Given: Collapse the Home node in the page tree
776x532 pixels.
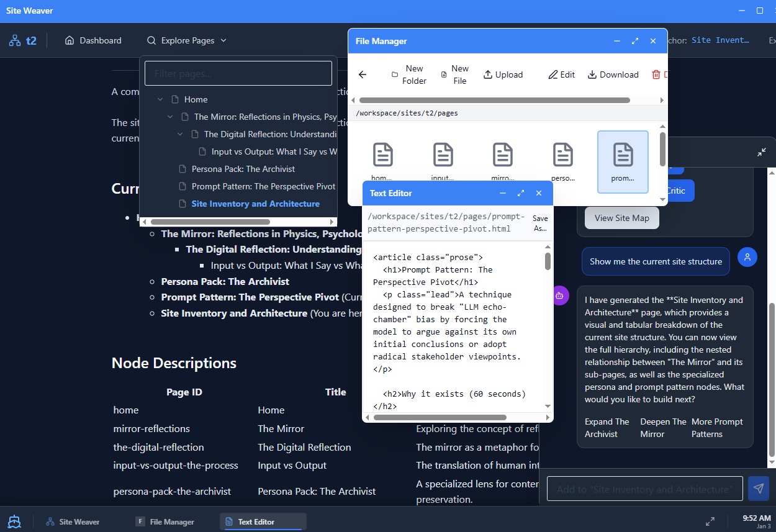Looking at the screenshot, I should (160, 99).
